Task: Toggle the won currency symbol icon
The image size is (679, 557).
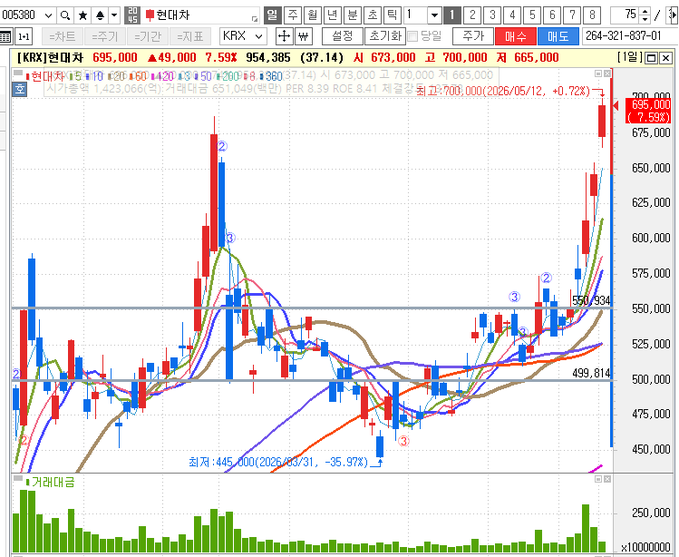Action: [x=304, y=36]
